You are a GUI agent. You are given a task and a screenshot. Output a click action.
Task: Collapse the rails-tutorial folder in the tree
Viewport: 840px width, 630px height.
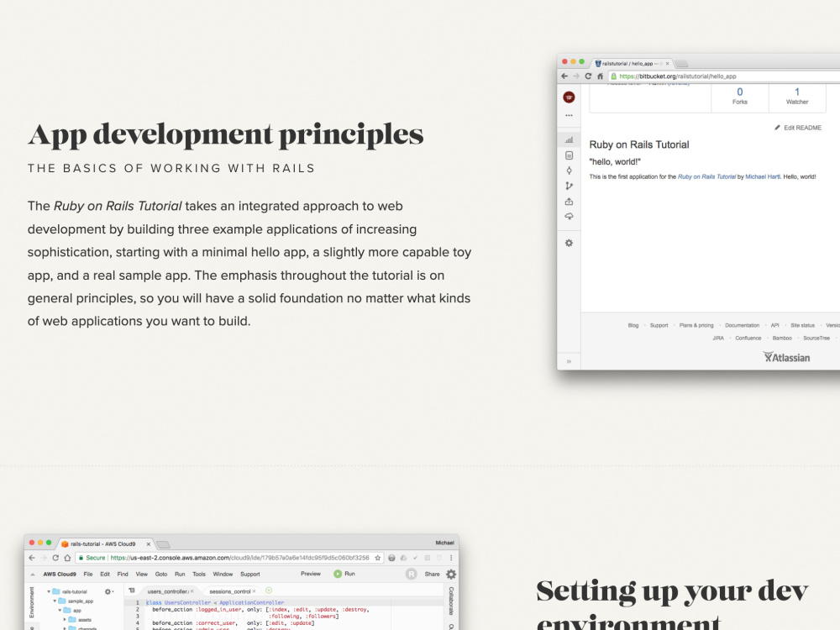(x=49, y=591)
